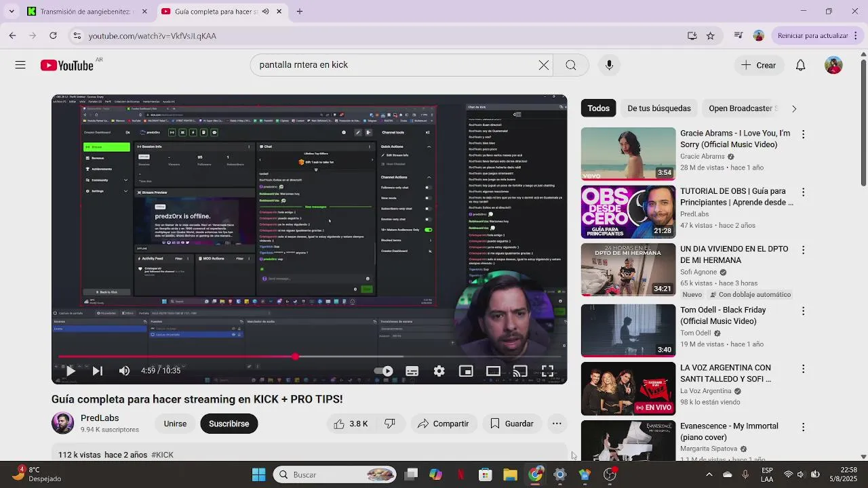The image size is (868, 488).
Task: Open the Crear menu
Action: 758,65
